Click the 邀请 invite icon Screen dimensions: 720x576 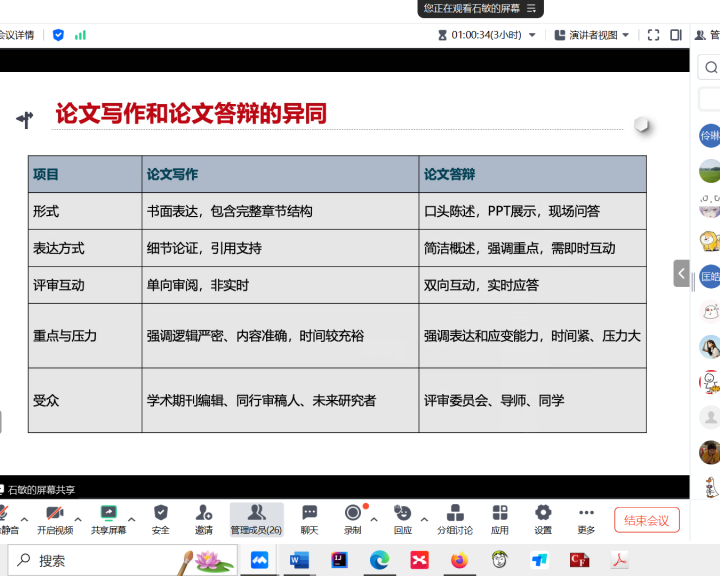pos(204,519)
